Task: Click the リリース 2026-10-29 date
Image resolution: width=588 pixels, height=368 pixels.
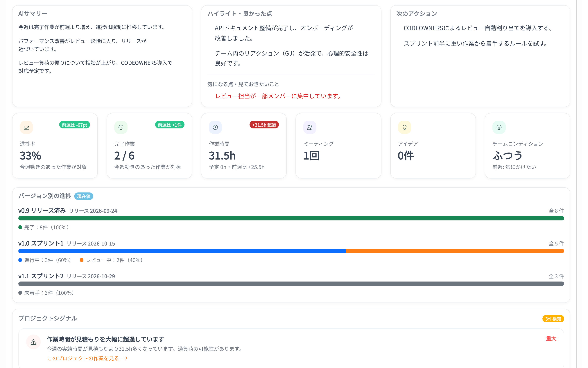Action: (x=91, y=276)
